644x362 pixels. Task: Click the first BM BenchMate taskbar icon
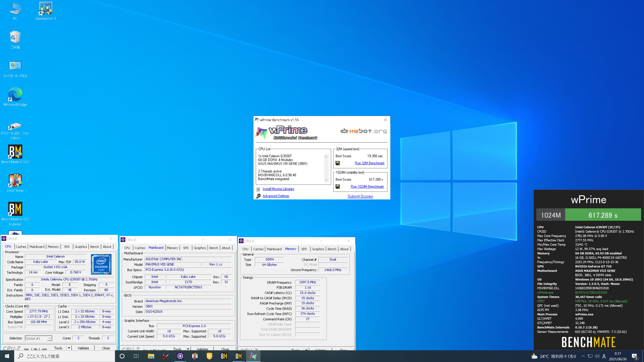click(224, 356)
